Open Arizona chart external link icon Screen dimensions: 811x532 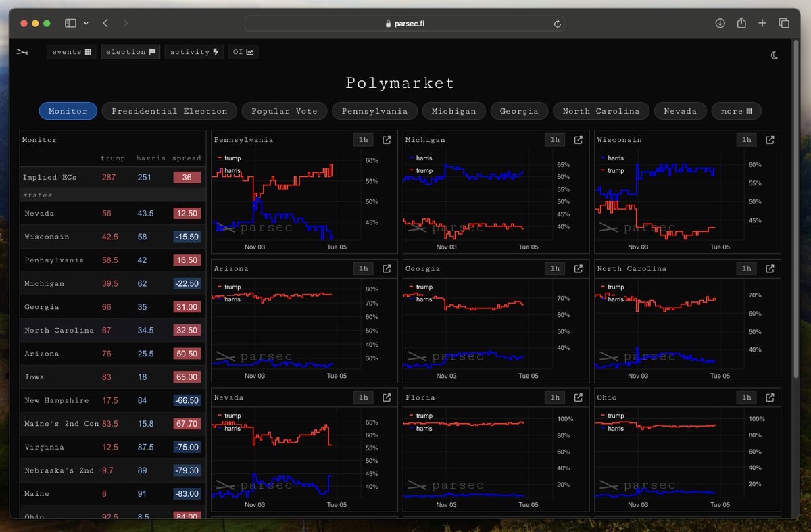click(387, 268)
